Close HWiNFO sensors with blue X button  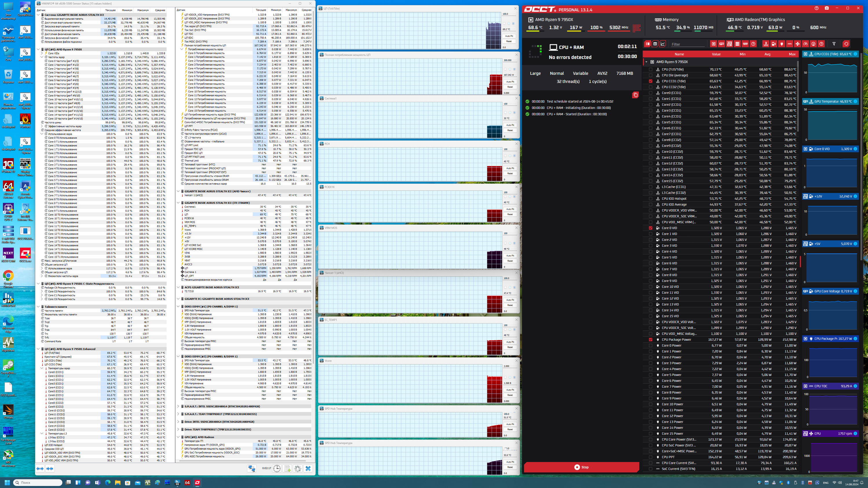coord(308,468)
